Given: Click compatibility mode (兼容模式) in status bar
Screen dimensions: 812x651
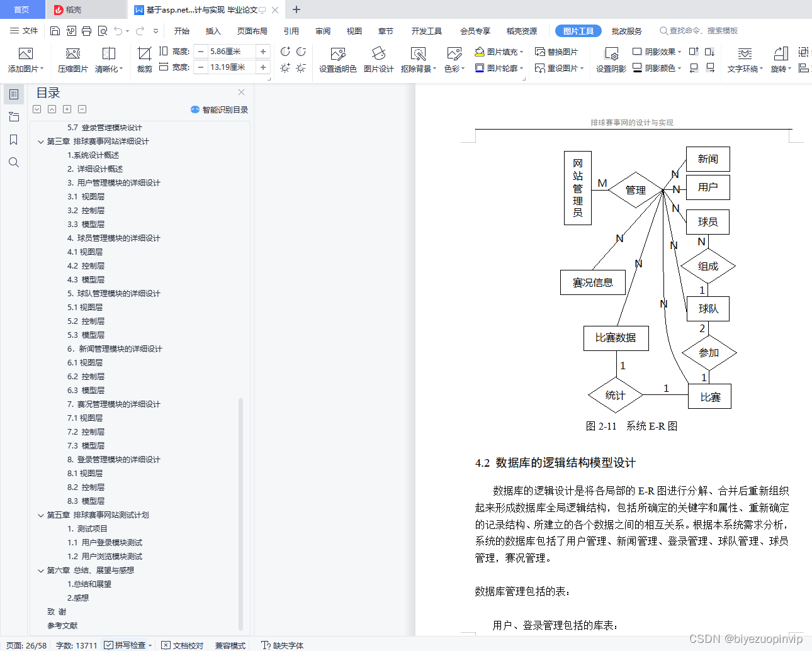Looking at the screenshot, I should 230,645.
